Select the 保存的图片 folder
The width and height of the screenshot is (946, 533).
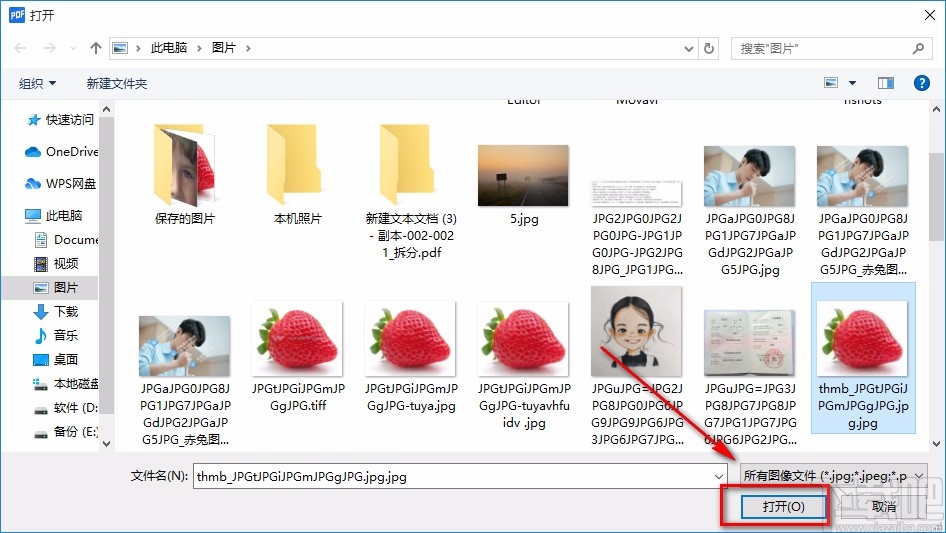click(185, 175)
